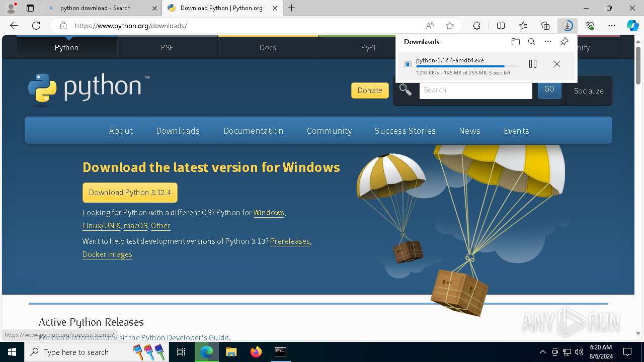This screenshot has width=644, height=362.
Task: Click python-3.12.4-amd64.exe file name
Action: [x=450, y=60]
